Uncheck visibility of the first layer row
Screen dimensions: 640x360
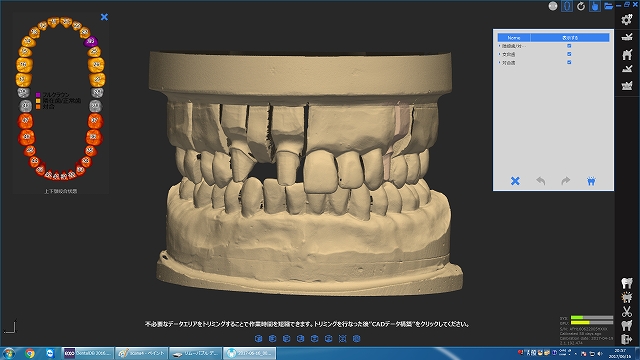tap(569, 46)
